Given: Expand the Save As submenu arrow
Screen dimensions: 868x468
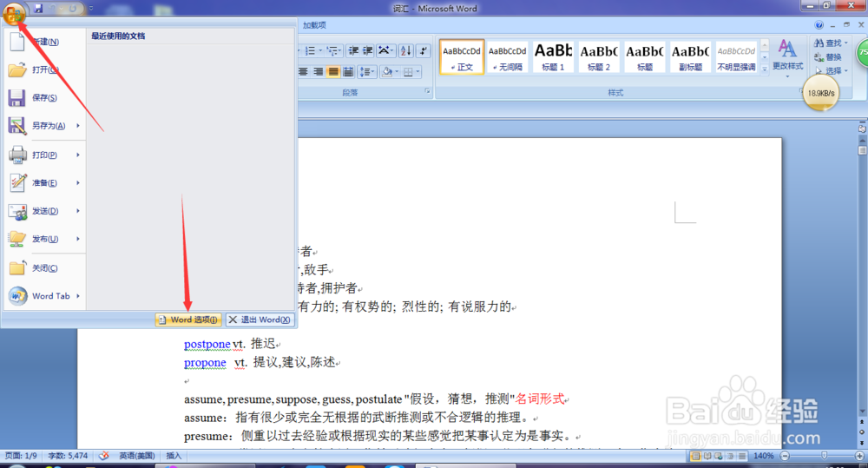Looking at the screenshot, I should pos(78,126).
